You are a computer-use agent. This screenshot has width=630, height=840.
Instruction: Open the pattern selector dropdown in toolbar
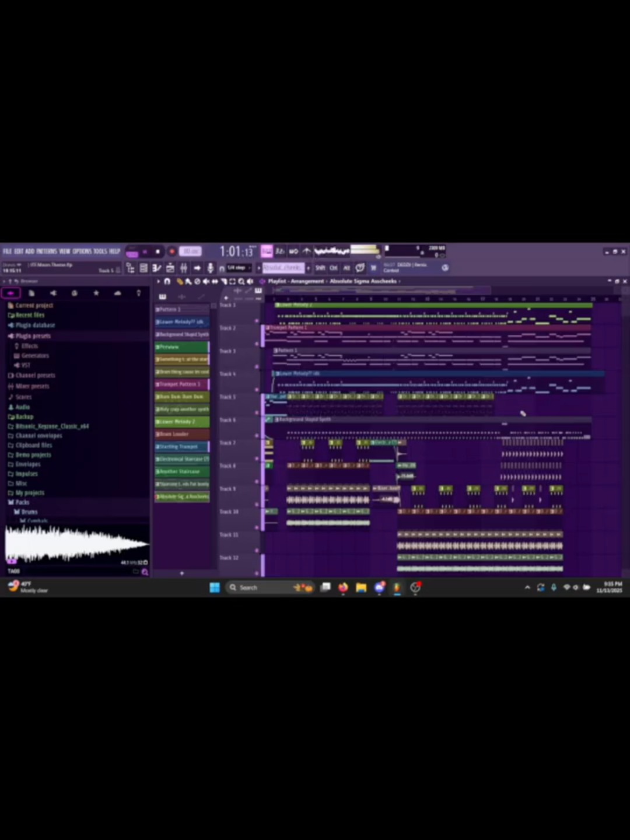point(283,268)
